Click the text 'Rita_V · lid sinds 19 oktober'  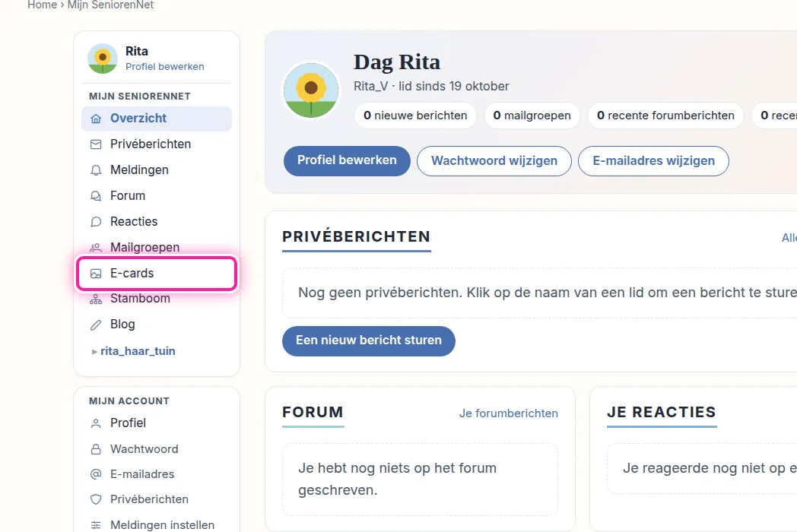431,87
